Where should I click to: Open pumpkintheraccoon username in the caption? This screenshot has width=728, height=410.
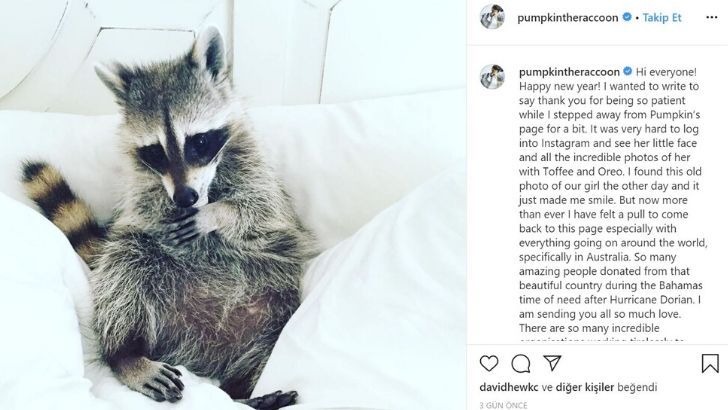[x=569, y=72]
